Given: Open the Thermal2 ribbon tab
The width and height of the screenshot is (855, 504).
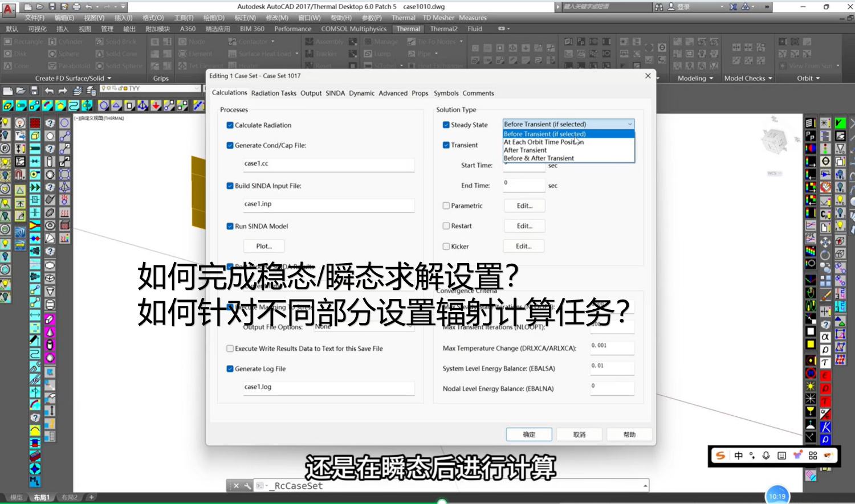Looking at the screenshot, I should click(443, 29).
